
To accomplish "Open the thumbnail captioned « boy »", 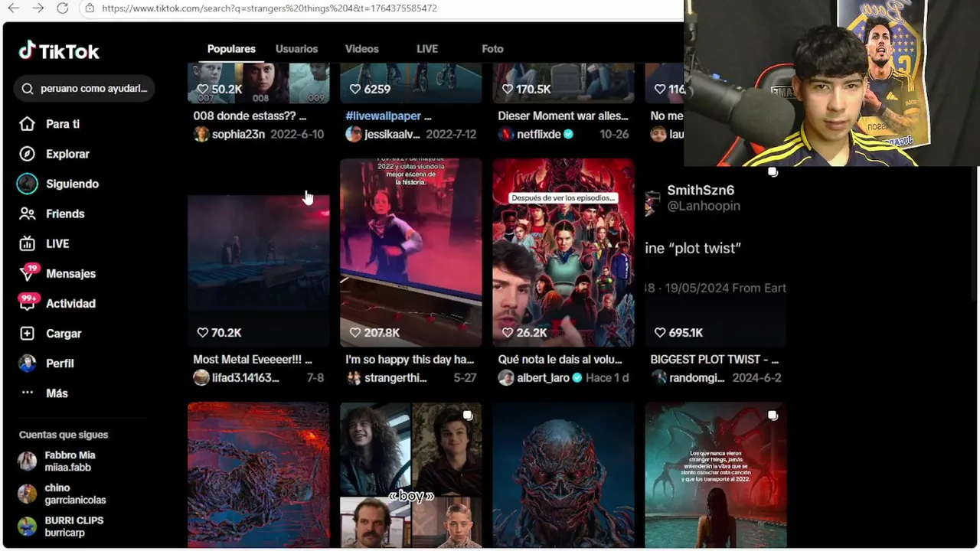I will (x=411, y=474).
